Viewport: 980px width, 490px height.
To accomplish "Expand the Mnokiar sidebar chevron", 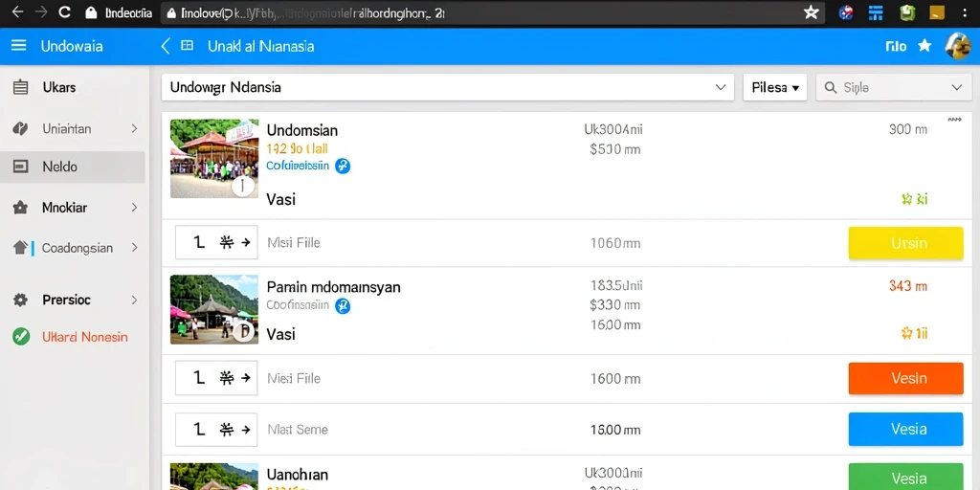I will click(x=134, y=208).
